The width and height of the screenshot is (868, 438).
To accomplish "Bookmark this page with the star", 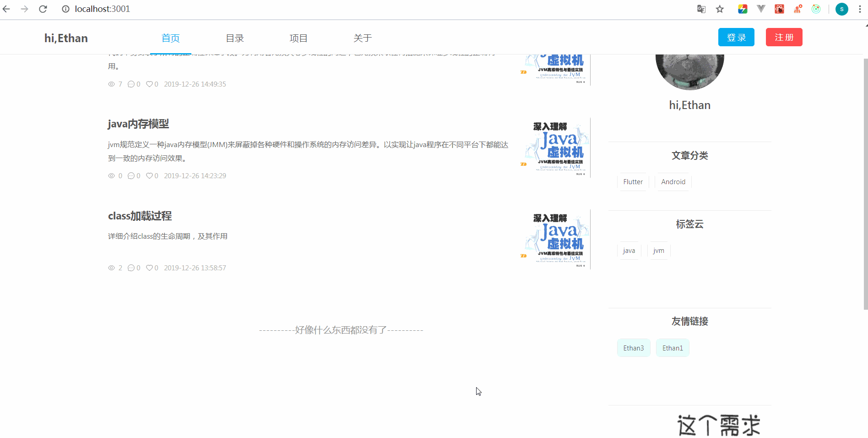I will coord(720,9).
